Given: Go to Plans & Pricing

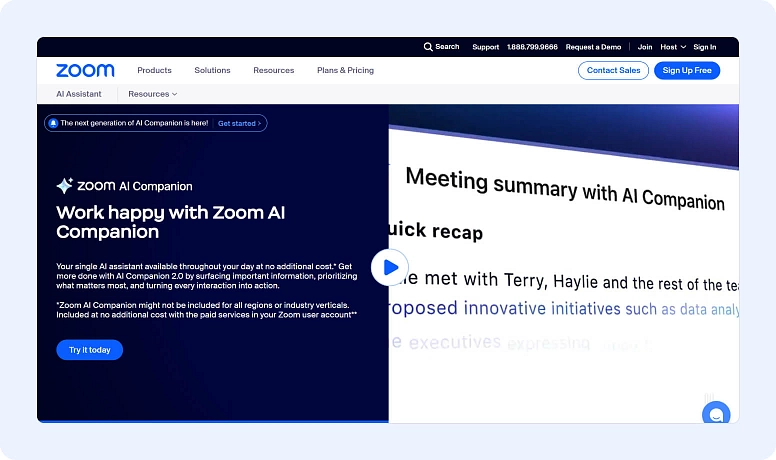Looking at the screenshot, I should tap(345, 70).
